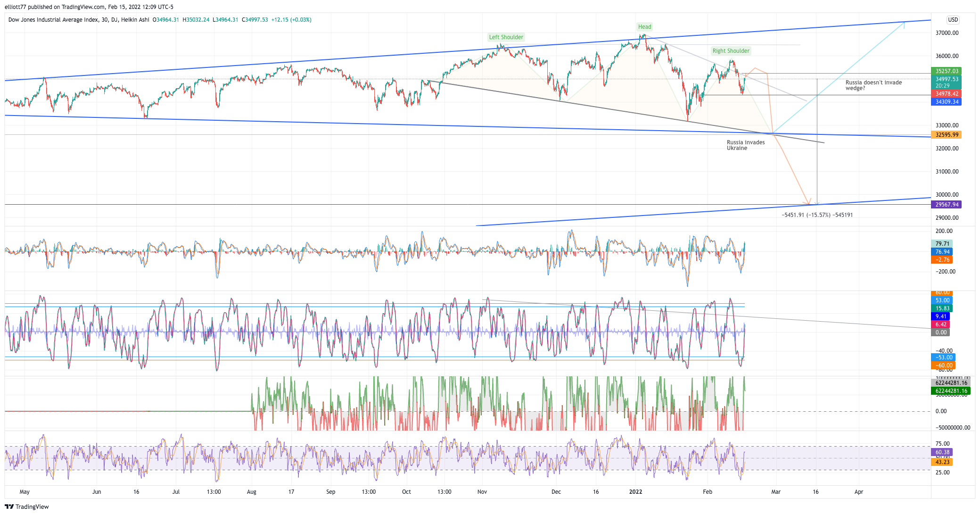980x515 pixels.
Task: Click the blue 9.41 value tag
Action: 940,316
